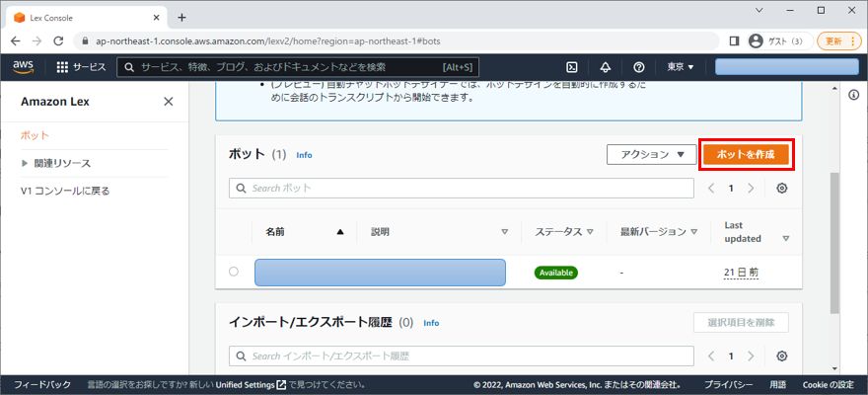Screen dimensions: 868x395
Task: Open Info link next to インポート/エクスポート履歴
Action: (431, 323)
